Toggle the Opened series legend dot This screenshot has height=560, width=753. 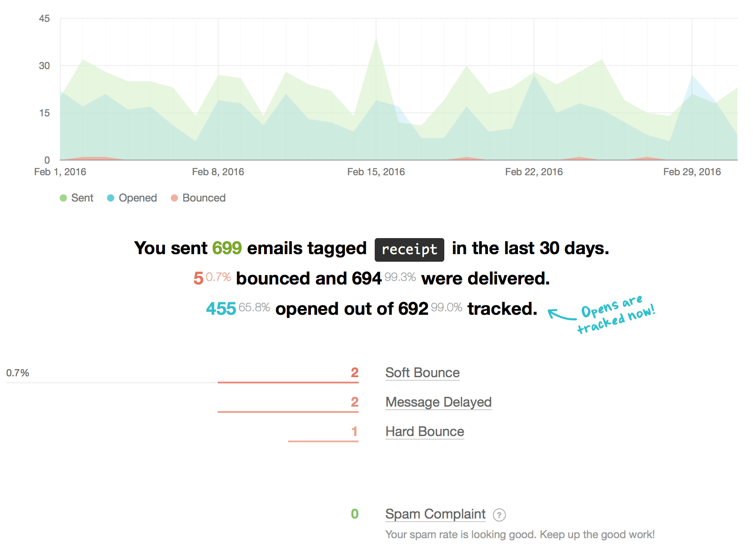[x=111, y=198]
